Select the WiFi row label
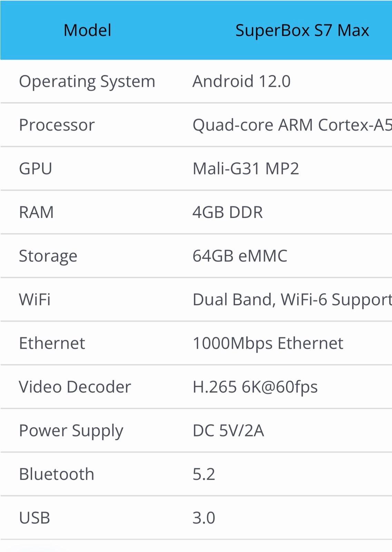This screenshot has width=392, height=552. click(x=35, y=299)
